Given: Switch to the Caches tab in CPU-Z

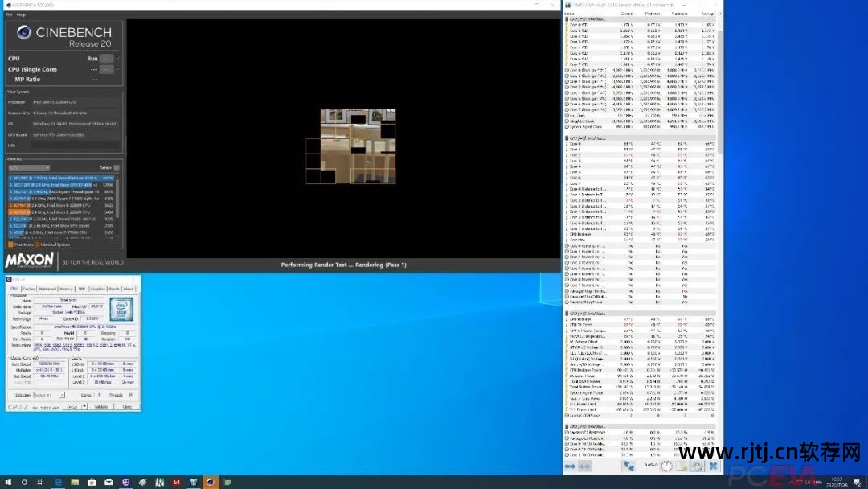Looking at the screenshot, I should pyautogui.click(x=29, y=289).
